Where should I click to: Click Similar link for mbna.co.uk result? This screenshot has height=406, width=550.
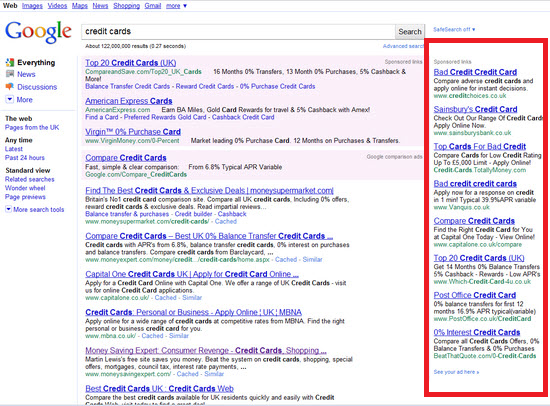coord(179,336)
